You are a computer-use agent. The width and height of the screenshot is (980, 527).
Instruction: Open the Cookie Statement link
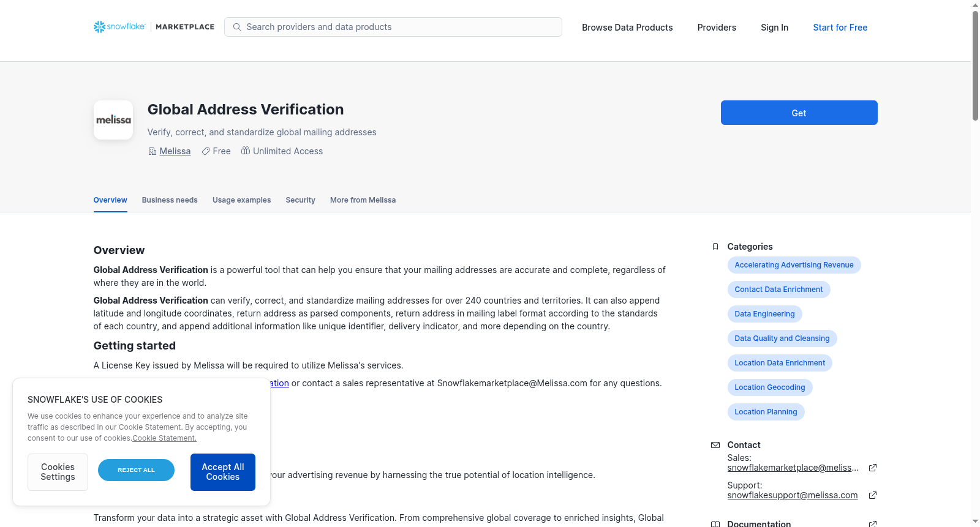pos(164,438)
